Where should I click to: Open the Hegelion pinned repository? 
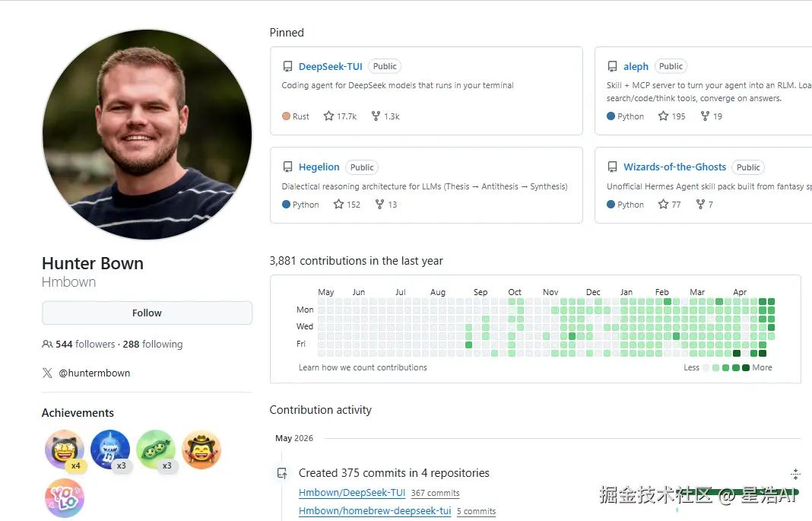[319, 167]
